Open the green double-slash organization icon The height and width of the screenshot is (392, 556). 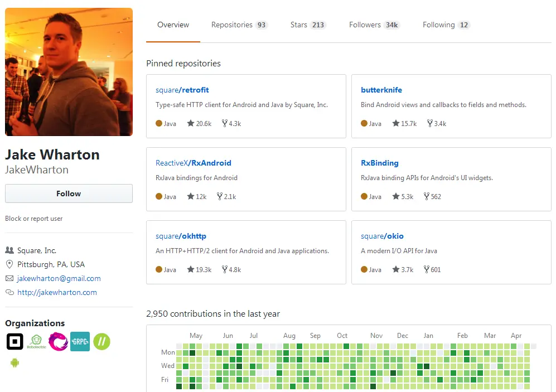click(x=101, y=342)
